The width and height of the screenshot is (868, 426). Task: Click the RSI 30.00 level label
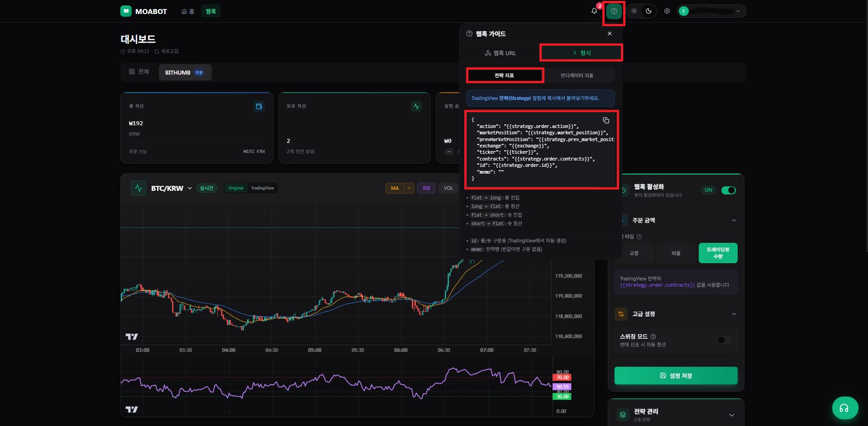click(x=562, y=397)
